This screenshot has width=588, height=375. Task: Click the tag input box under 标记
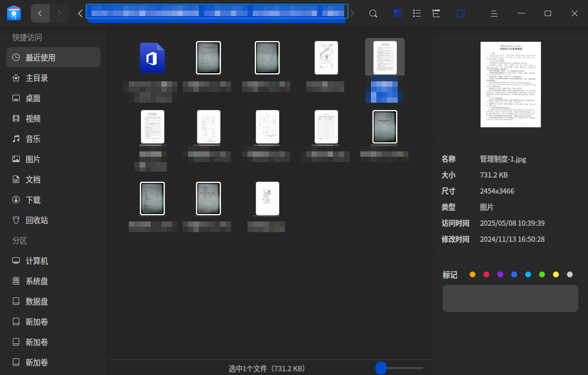(x=510, y=299)
